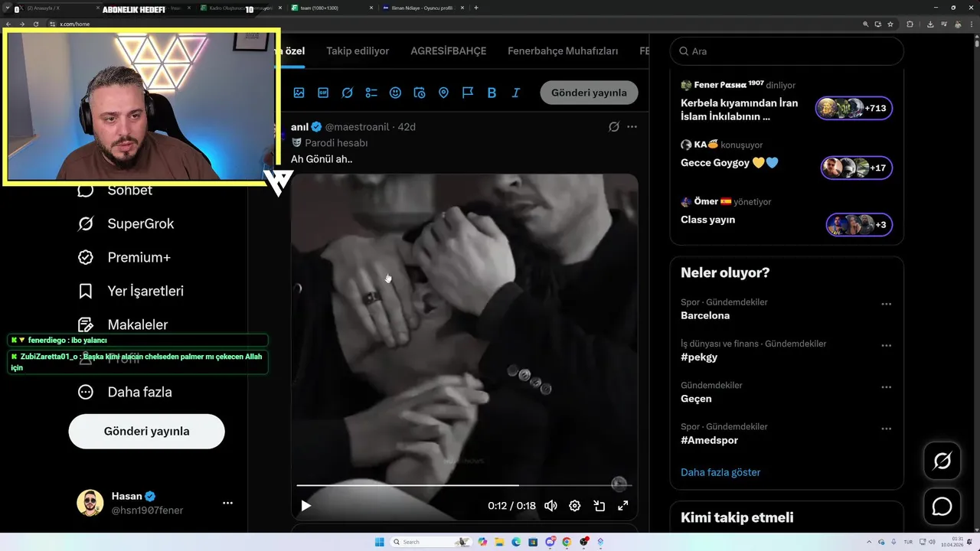Open Chrome from the taskbar
Screen dimensions: 980x551
click(567, 542)
